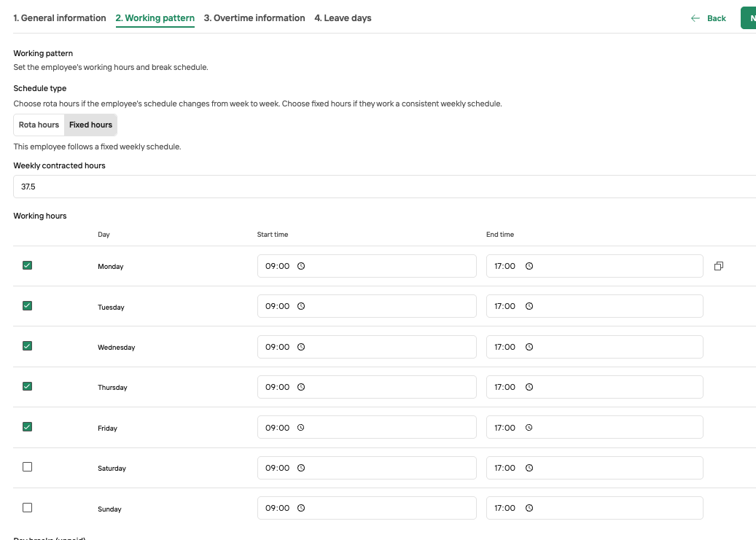Viewport: 756px width, 540px height.
Task: Open clock picker for Wednesday end time
Action: point(529,347)
